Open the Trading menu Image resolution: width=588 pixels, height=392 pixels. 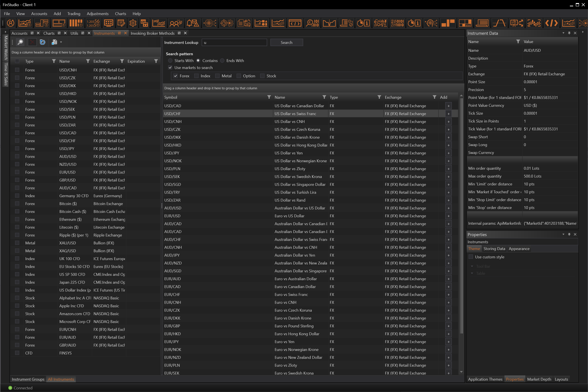click(x=74, y=14)
